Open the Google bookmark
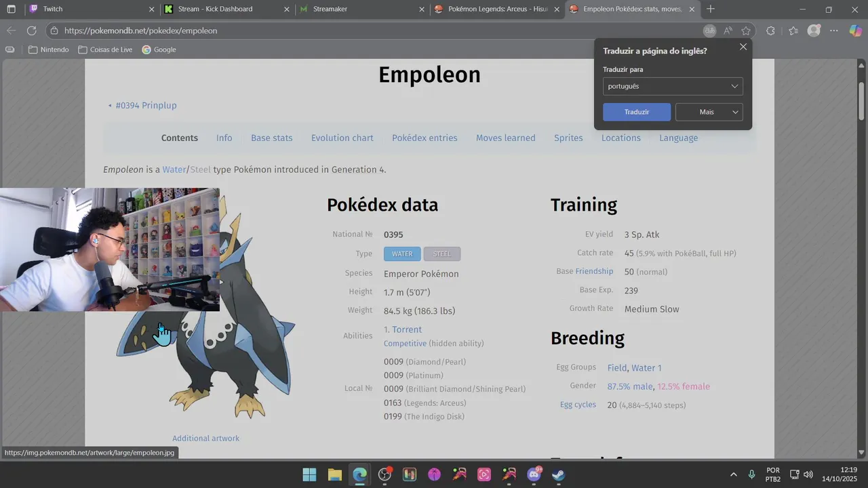 pos(159,49)
